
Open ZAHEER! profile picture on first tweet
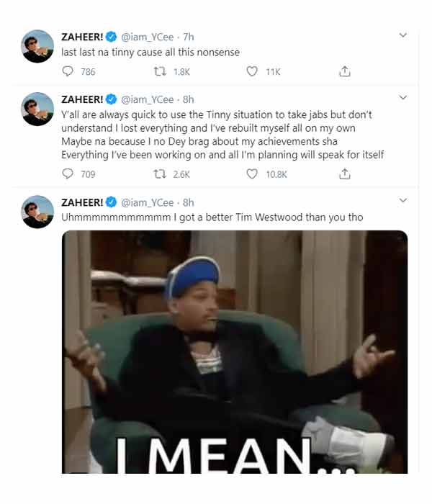[37, 46]
